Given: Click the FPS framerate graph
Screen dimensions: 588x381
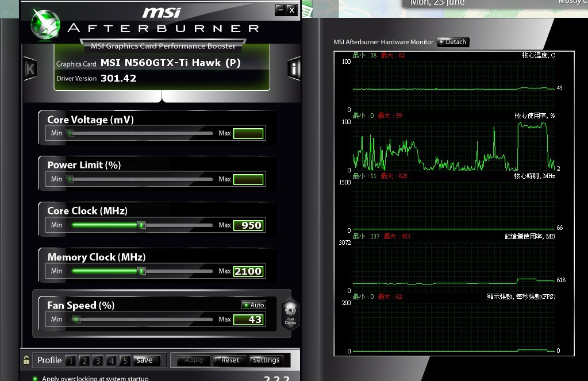Looking at the screenshot, I should (454, 327).
